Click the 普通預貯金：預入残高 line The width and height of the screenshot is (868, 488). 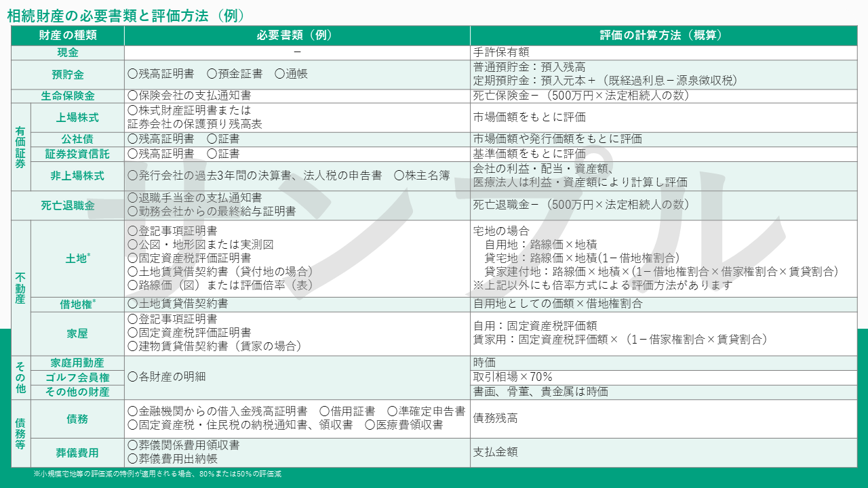[x=529, y=67]
